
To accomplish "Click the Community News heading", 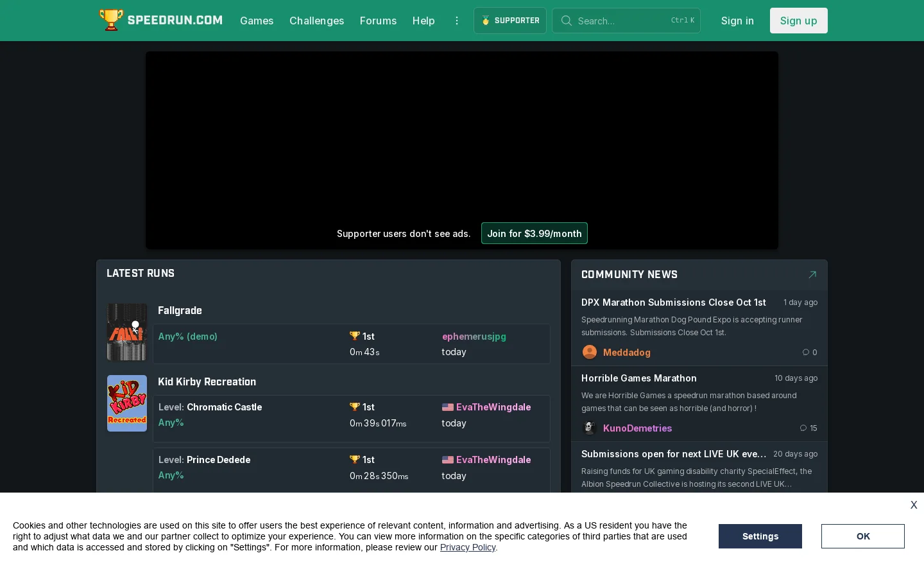I will 629,274.
